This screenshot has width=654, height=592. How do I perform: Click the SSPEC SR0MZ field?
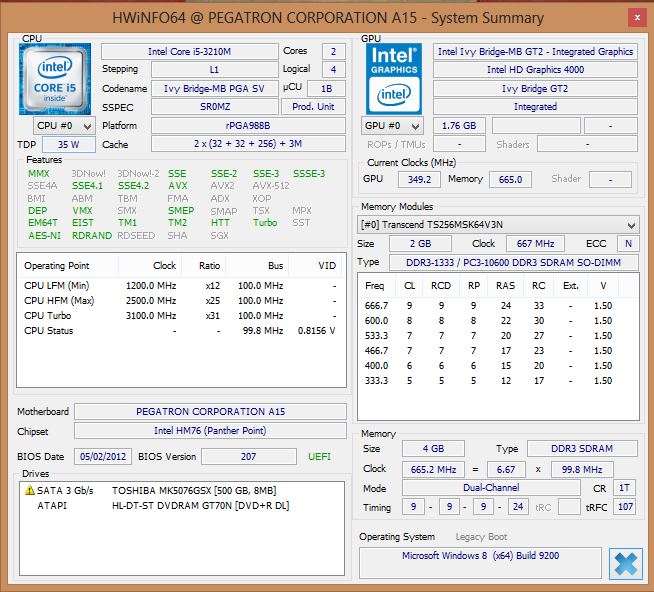point(215,107)
